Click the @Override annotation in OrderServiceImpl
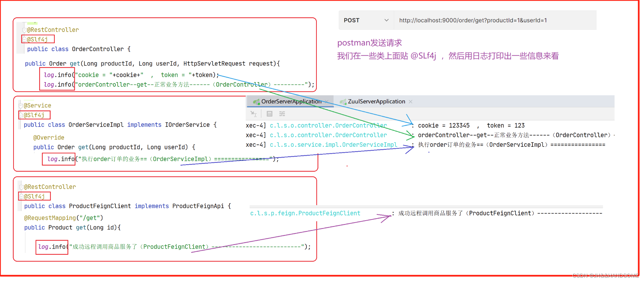Viewport: 644px width, 281px height. tap(49, 138)
